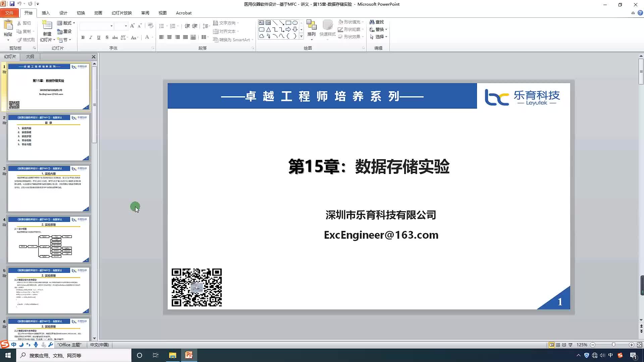Click the zoom in plus button
Screen dimensions: 644x362
tap(632, 345)
